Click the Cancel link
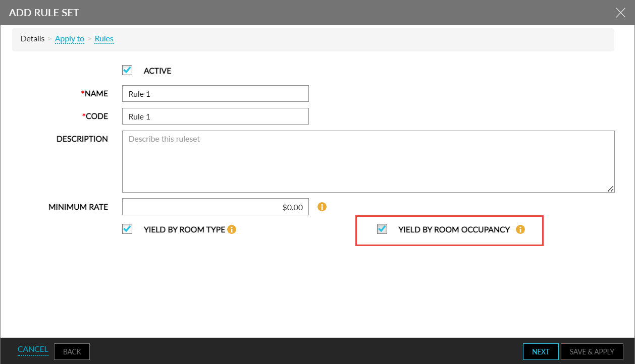 pos(33,349)
